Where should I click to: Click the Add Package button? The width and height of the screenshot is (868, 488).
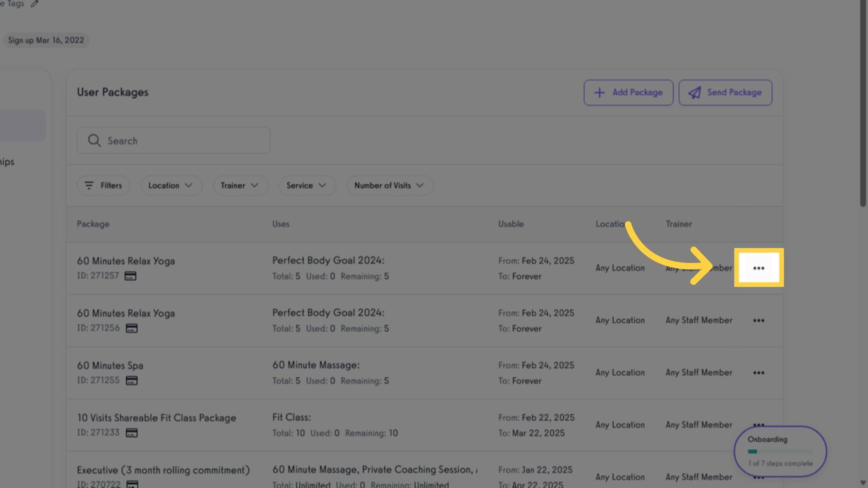click(x=628, y=93)
